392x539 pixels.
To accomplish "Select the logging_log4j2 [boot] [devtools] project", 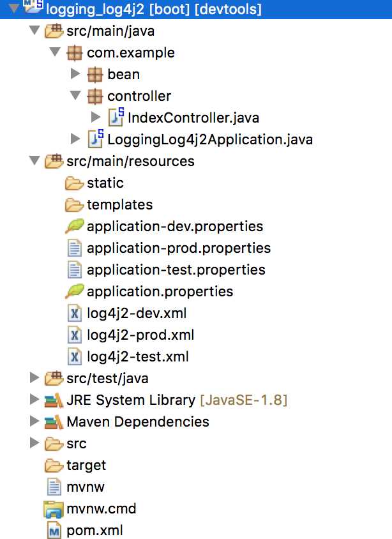I will pyautogui.click(x=154, y=8).
